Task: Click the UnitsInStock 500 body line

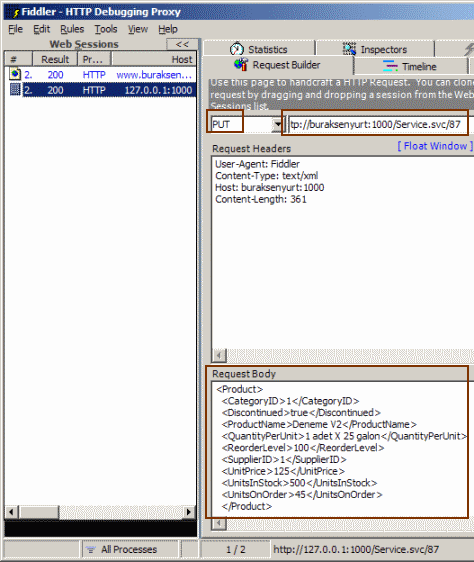Action: point(299,483)
